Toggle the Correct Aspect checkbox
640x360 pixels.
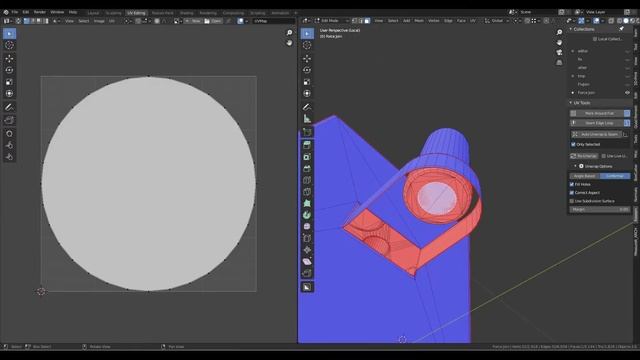click(x=572, y=193)
